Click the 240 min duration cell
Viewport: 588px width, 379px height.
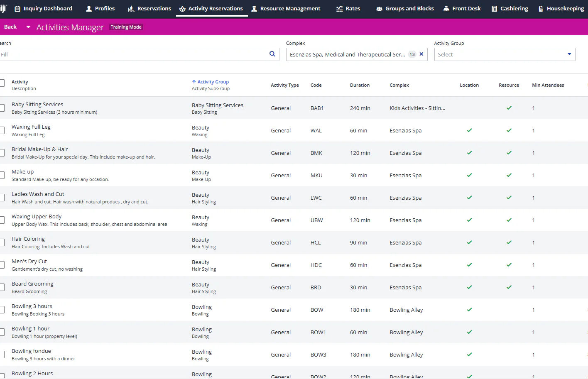[x=360, y=108]
